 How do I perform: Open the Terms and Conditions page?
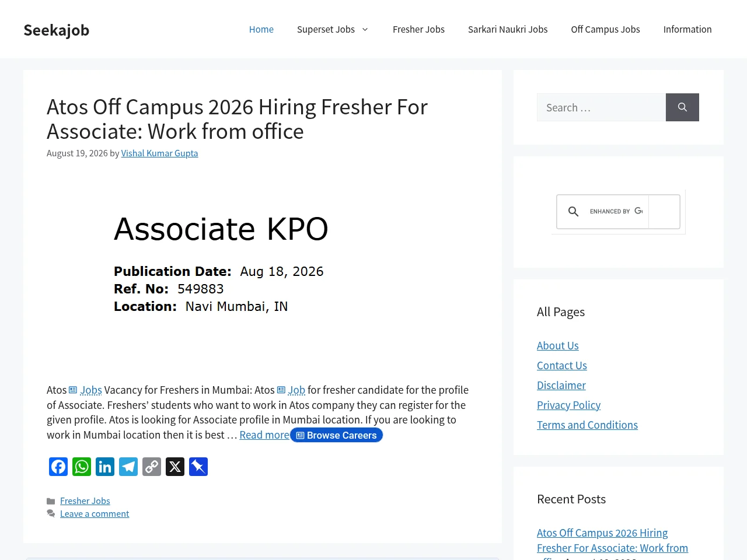[587, 425]
